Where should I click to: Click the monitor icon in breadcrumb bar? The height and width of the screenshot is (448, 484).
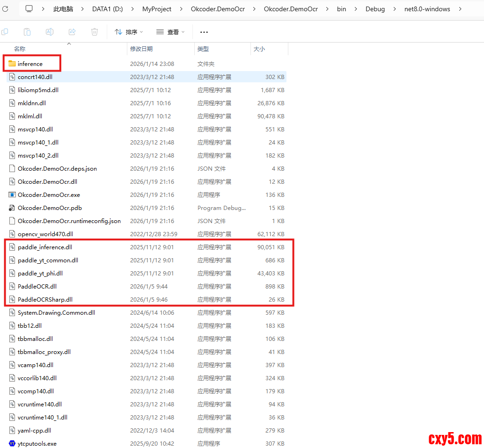click(x=29, y=9)
